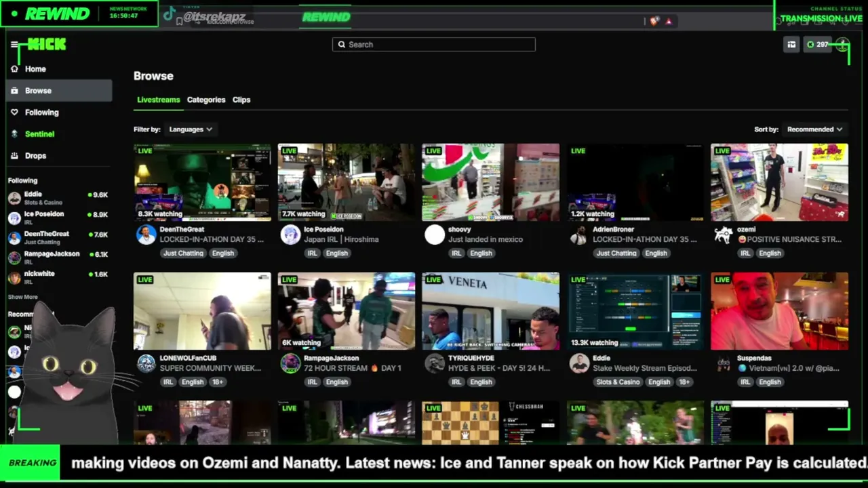Open Ice Poseidon's Japan IRL stream thumbnail

pyautogui.click(x=347, y=182)
